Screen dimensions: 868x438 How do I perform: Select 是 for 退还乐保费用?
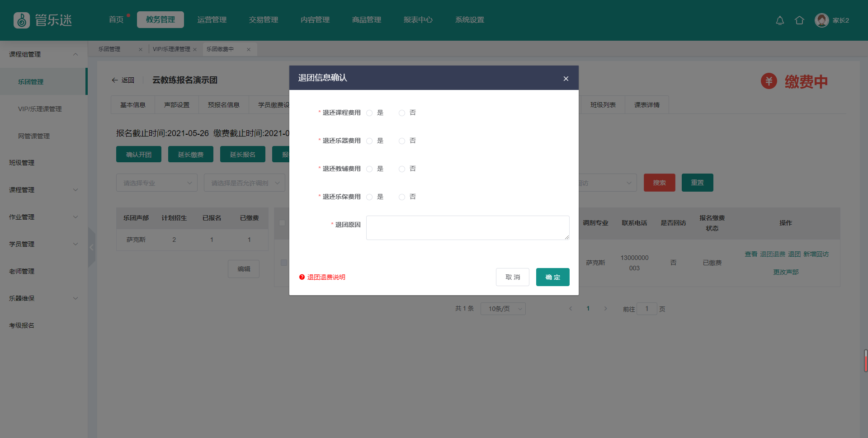click(x=369, y=197)
